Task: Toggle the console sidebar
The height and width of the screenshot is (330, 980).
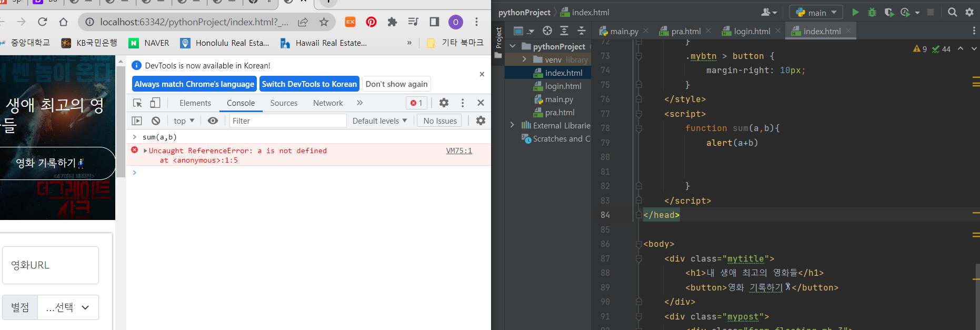Action: [137, 121]
